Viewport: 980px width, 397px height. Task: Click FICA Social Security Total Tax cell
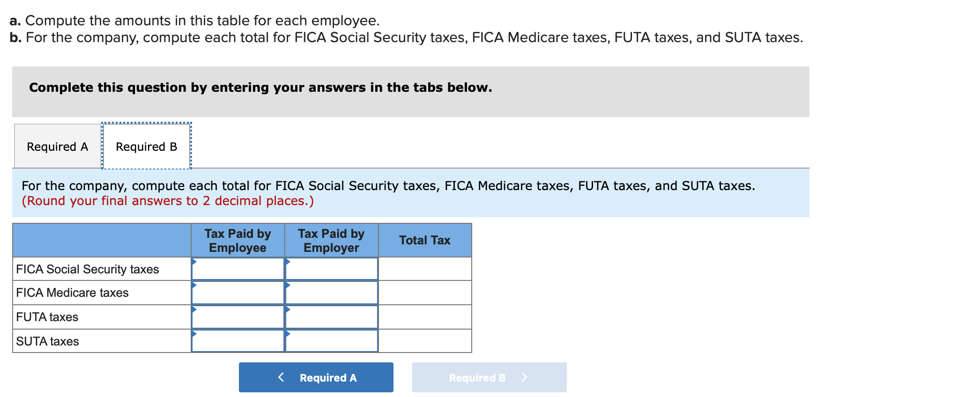pos(425,269)
